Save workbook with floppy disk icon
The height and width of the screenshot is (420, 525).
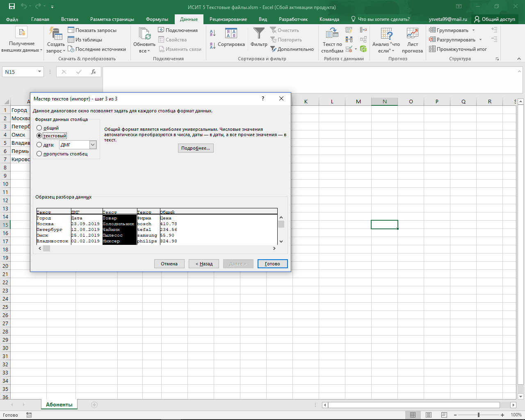12,7
